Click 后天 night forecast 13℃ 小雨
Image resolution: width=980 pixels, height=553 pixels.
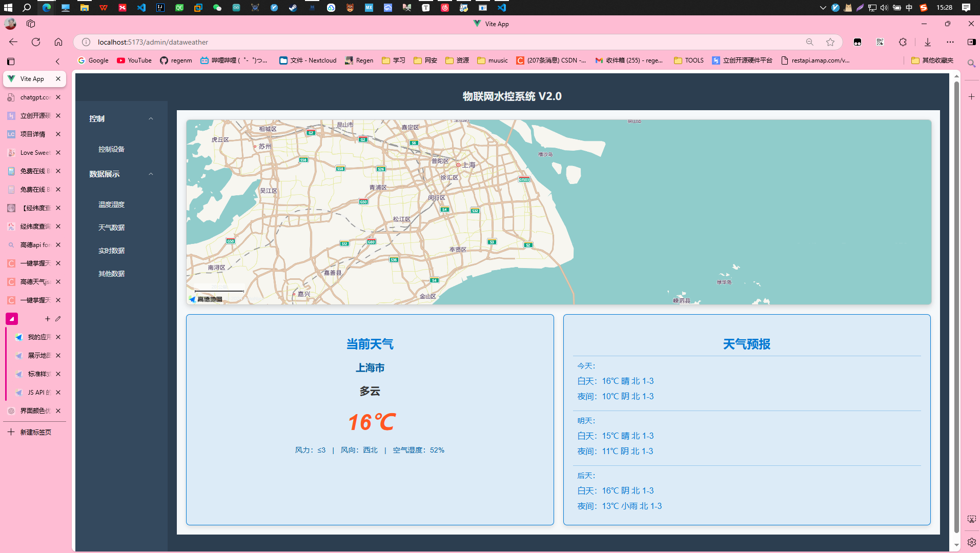click(619, 506)
